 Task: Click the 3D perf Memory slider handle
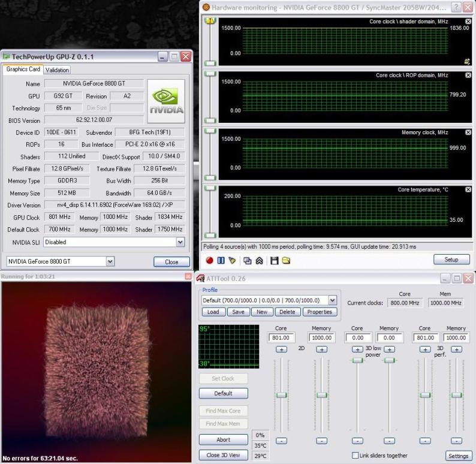[x=457, y=395]
